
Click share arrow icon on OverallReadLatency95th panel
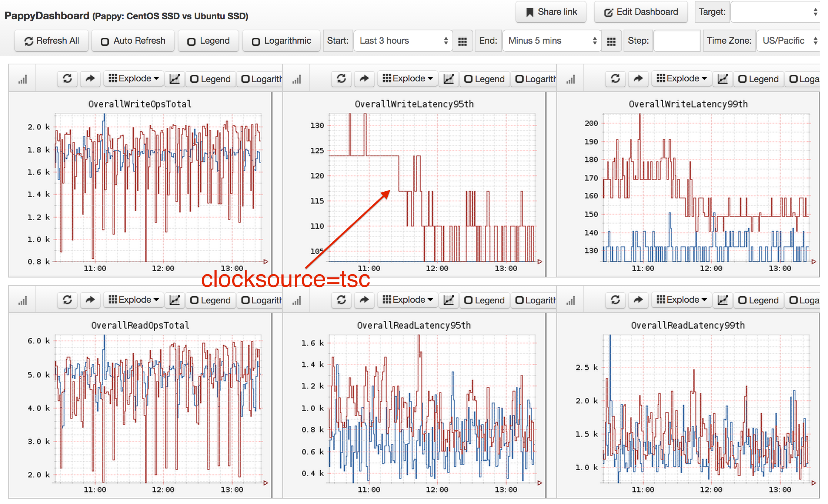pos(364,300)
